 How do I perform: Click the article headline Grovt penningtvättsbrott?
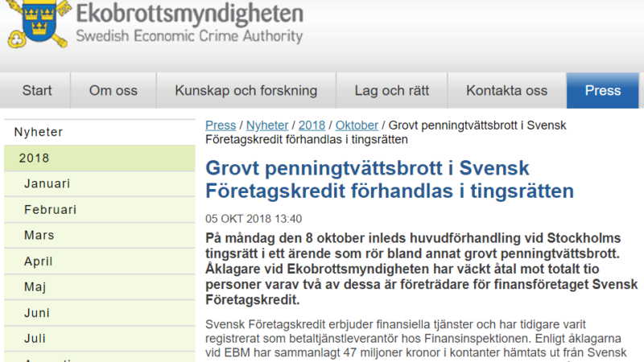[390, 179]
